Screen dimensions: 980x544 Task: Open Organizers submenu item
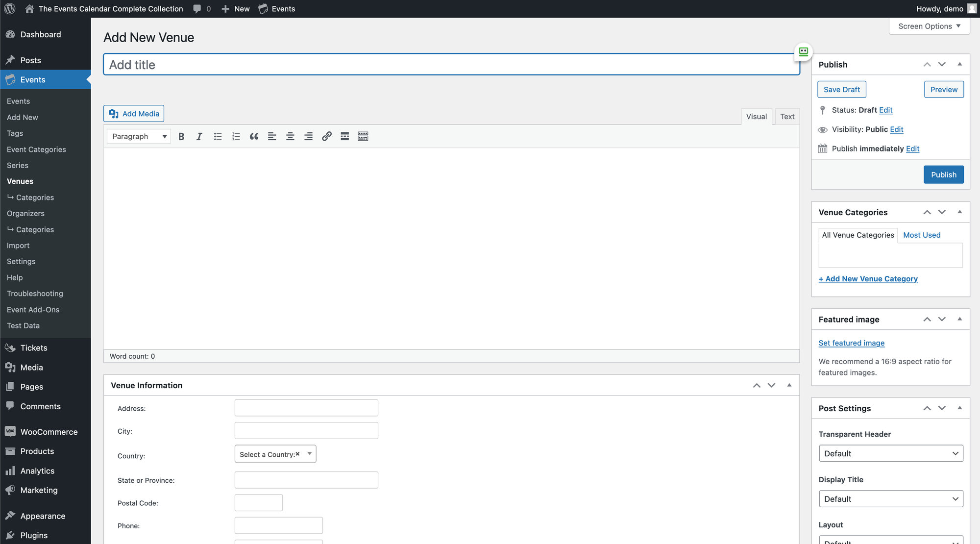25,214
